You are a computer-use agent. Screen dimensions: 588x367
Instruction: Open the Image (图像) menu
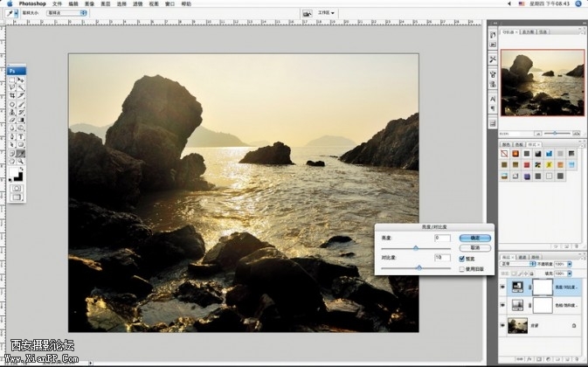(90, 4)
